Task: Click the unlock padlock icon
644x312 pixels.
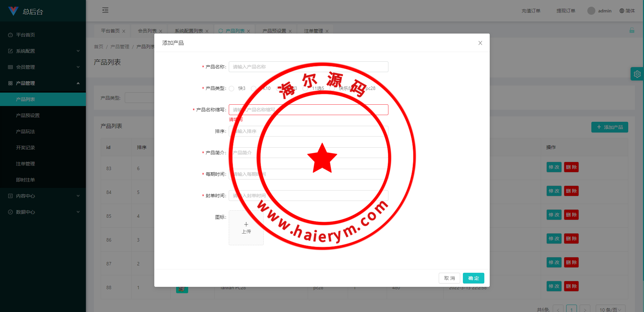Action: coord(632,31)
